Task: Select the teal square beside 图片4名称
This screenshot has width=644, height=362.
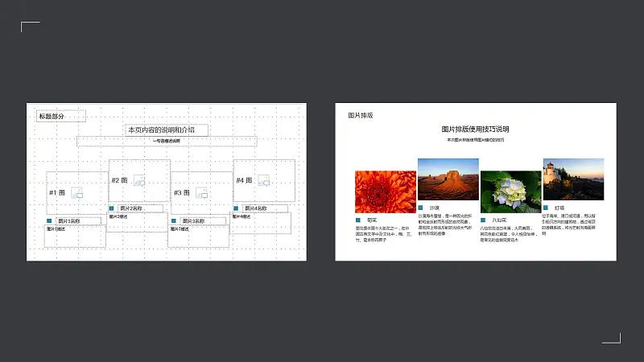Action: point(236,208)
